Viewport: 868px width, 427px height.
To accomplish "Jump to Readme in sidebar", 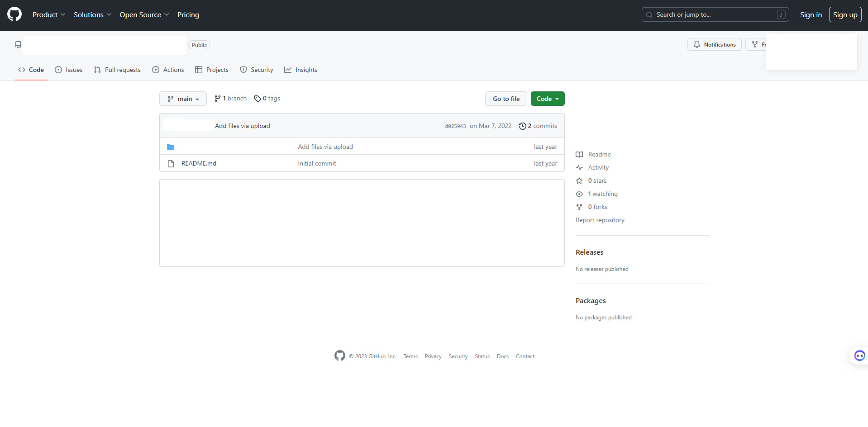I will 593,154.
